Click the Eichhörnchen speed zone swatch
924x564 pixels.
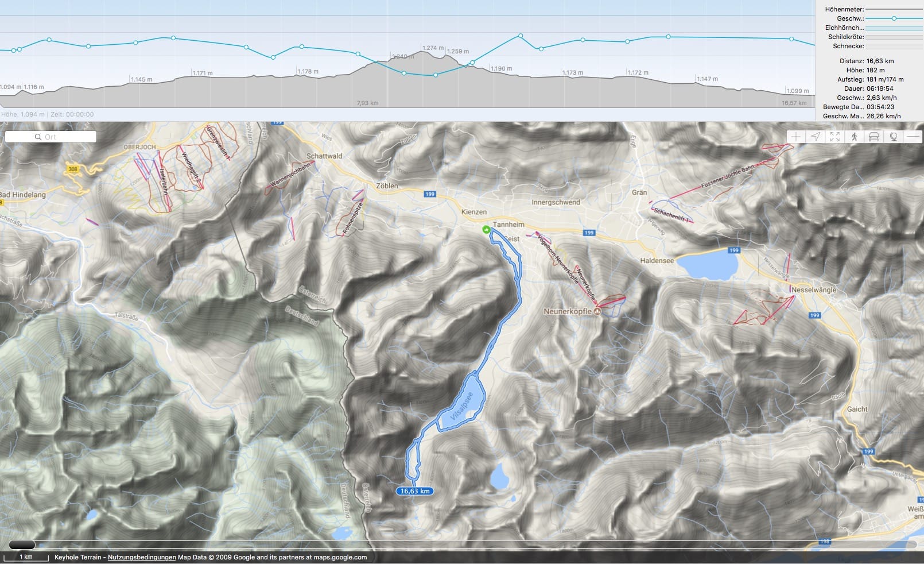pyautogui.click(x=894, y=28)
